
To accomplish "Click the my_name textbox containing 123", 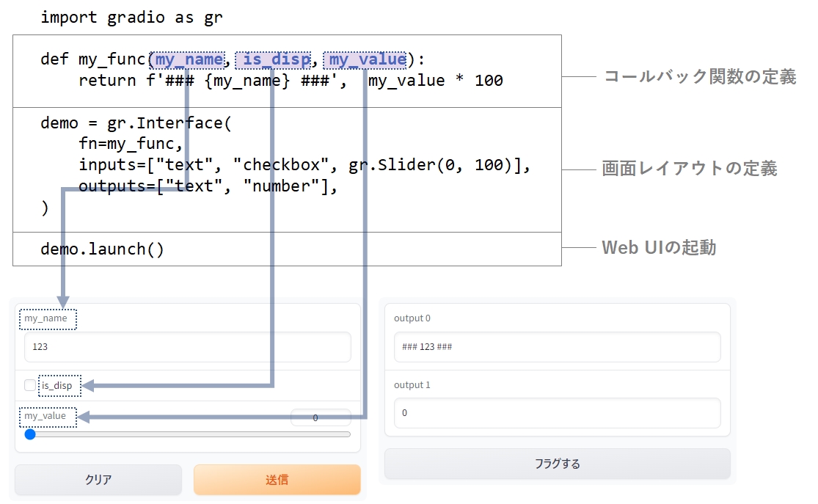I will (x=186, y=346).
